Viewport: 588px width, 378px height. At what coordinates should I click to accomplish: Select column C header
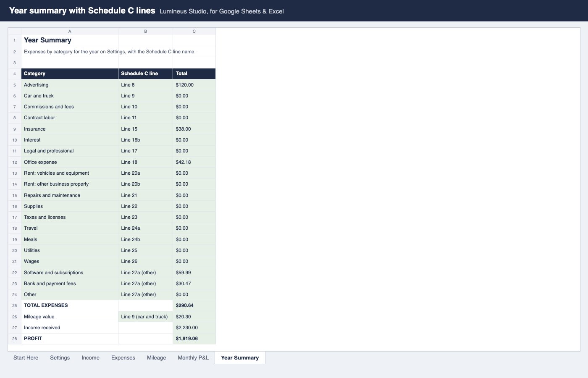(194, 31)
